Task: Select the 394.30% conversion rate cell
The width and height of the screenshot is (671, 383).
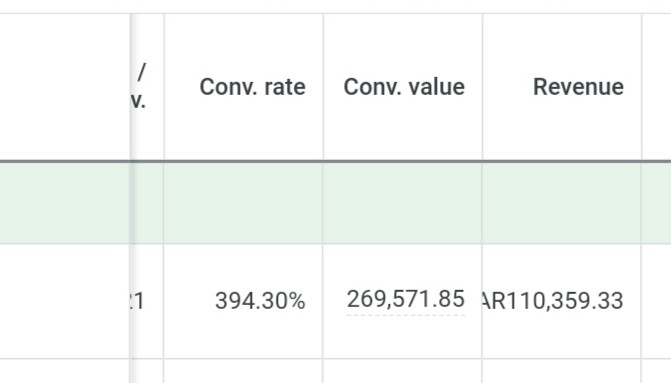Action: (243, 301)
